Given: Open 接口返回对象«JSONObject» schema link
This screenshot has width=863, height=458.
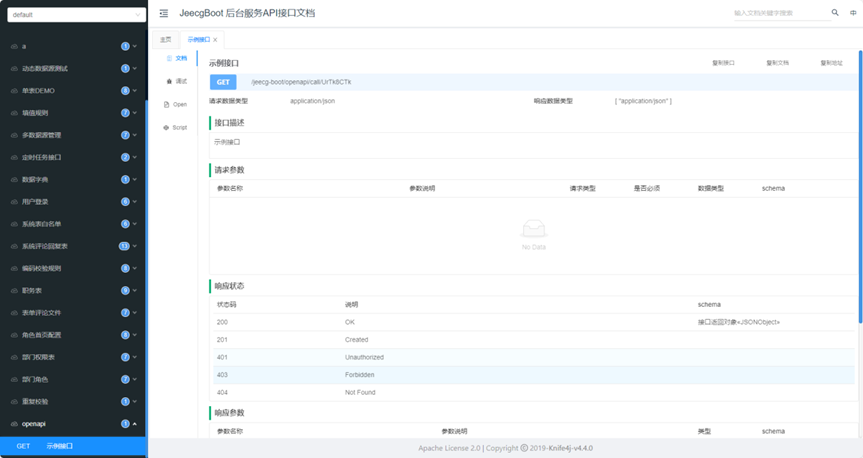Looking at the screenshot, I should (x=739, y=322).
